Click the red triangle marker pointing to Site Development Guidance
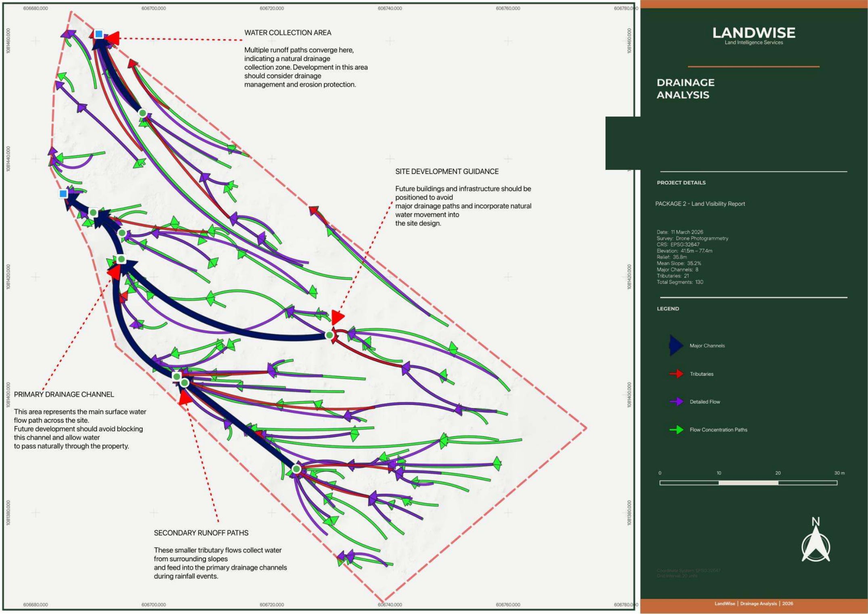The height and width of the screenshot is (614, 868). tap(337, 318)
